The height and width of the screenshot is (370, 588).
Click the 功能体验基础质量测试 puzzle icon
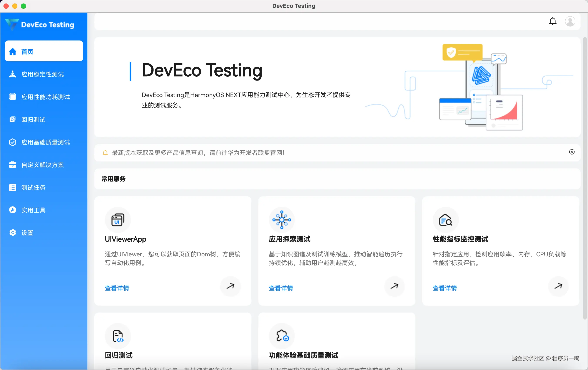(x=282, y=336)
